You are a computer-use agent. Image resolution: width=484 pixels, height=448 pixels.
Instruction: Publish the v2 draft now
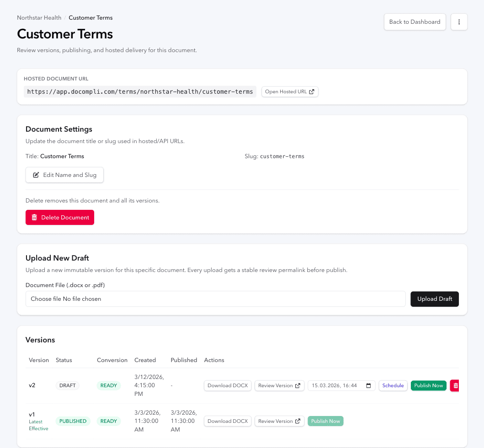[x=428, y=386]
